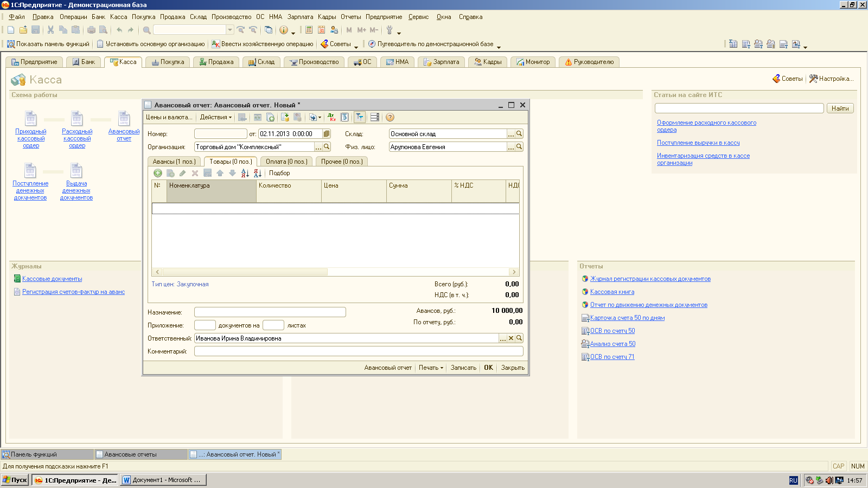This screenshot has height=488, width=868.
Task: Click the Найти button
Action: [840, 108]
